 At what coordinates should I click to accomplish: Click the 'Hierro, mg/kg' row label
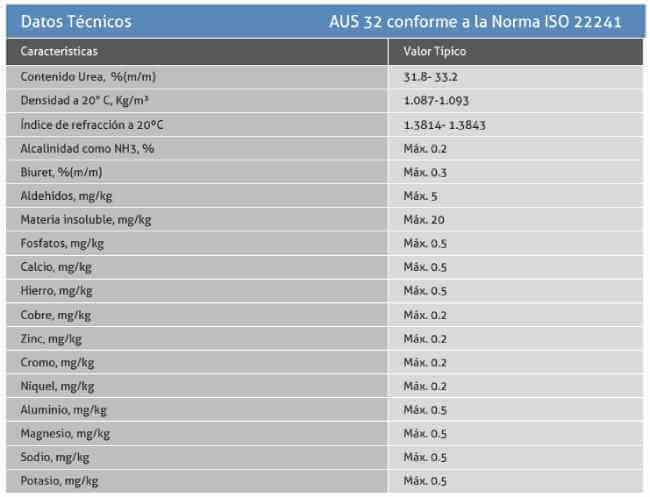[x=56, y=291]
